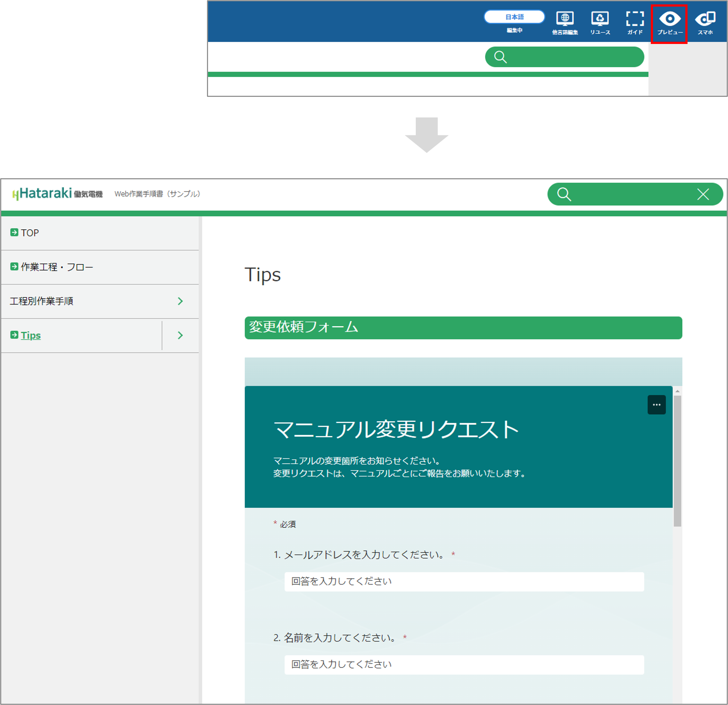Click the Tips link in sidebar
Image resolution: width=728 pixels, height=705 pixels.
[30, 335]
